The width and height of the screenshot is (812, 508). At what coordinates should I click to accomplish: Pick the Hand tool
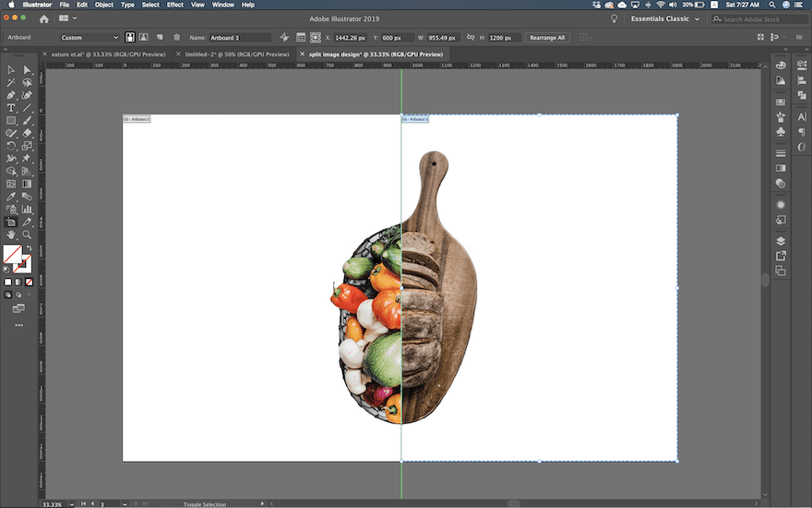11,235
